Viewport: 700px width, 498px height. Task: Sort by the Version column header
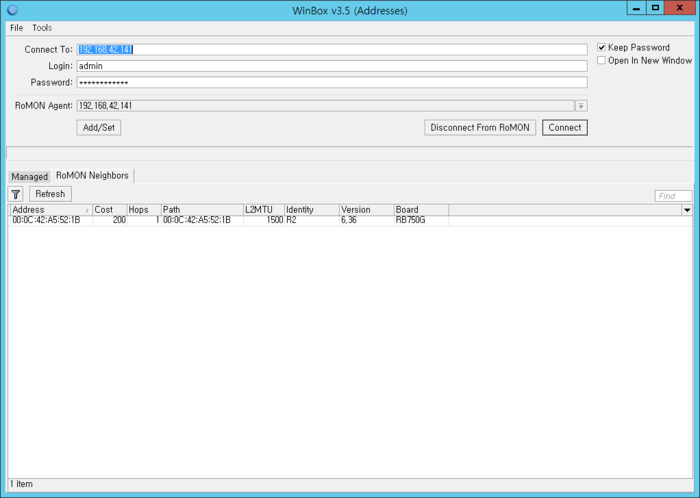point(366,210)
